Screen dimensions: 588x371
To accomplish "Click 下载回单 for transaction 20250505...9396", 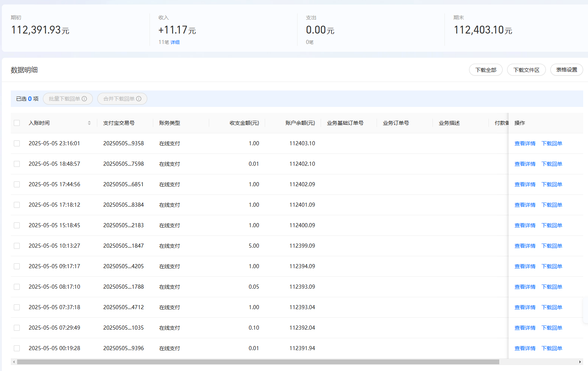I will coord(551,348).
